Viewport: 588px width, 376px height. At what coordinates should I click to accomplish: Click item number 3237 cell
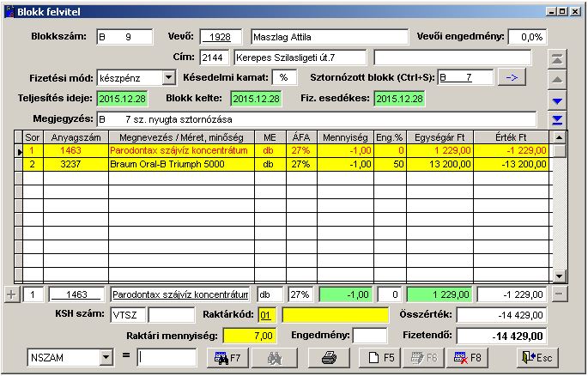pyautogui.click(x=76, y=164)
